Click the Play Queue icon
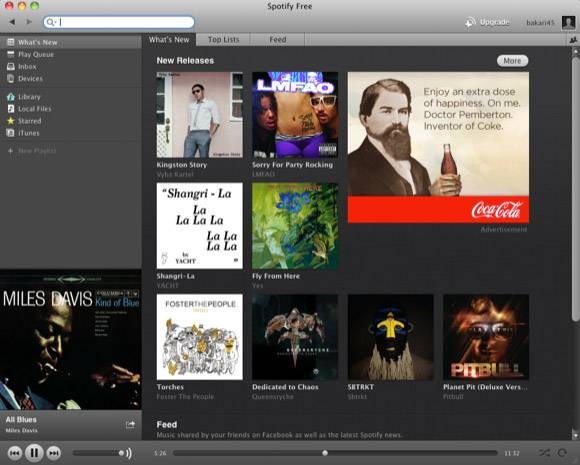 (11, 54)
